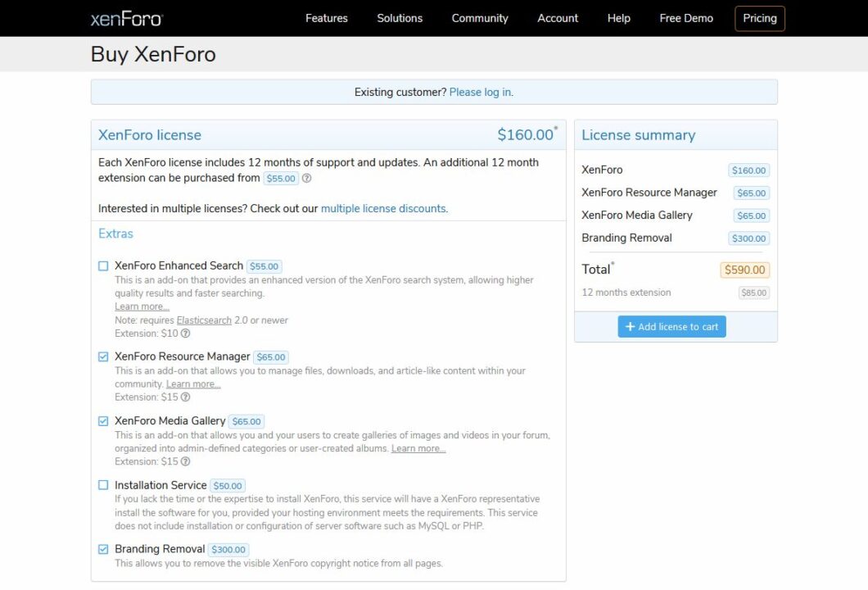Open help icon beside the $55.00 extension price
The width and height of the screenshot is (868, 590).
coord(307,179)
